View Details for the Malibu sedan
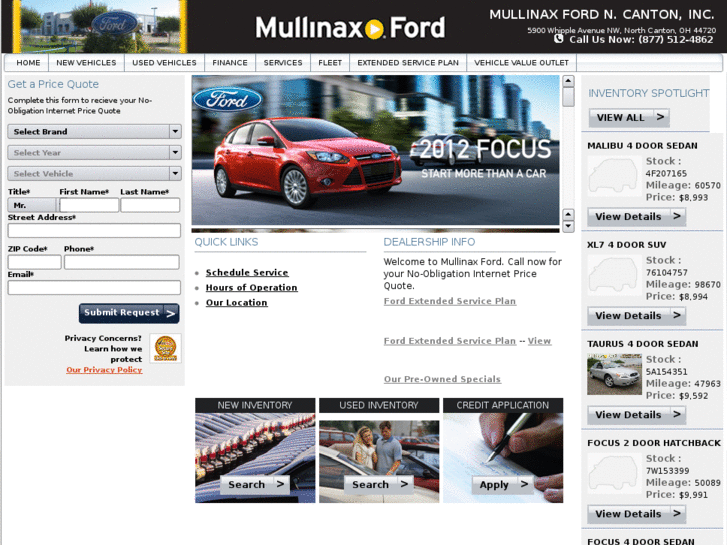The height and width of the screenshot is (545, 727). [637, 217]
